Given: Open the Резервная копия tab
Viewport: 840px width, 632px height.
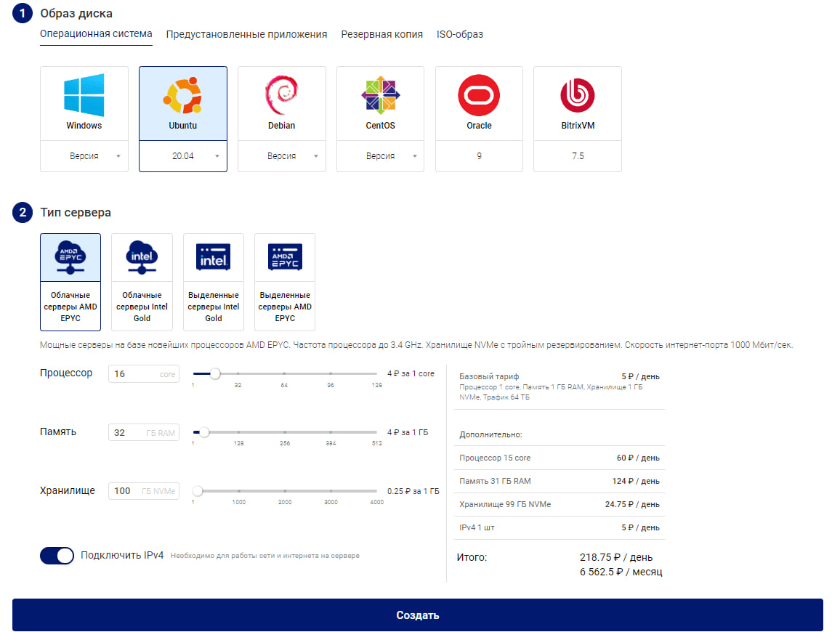Looking at the screenshot, I should point(382,34).
